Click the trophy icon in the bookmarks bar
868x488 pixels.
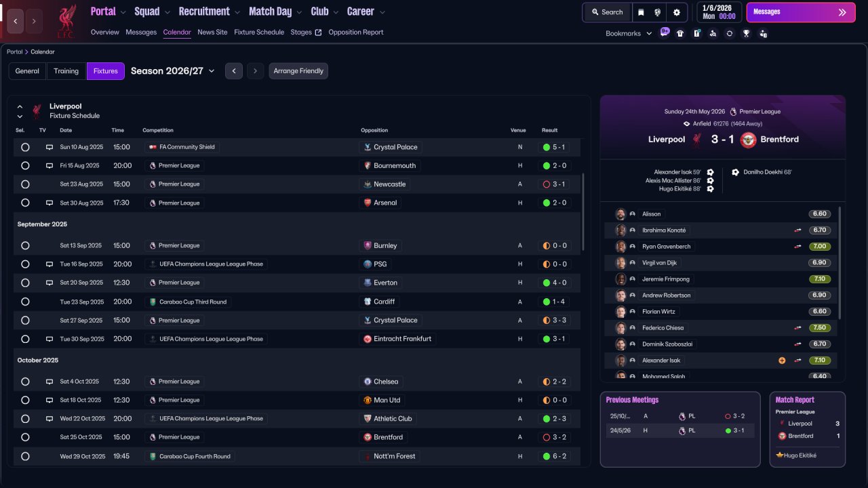(747, 33)
